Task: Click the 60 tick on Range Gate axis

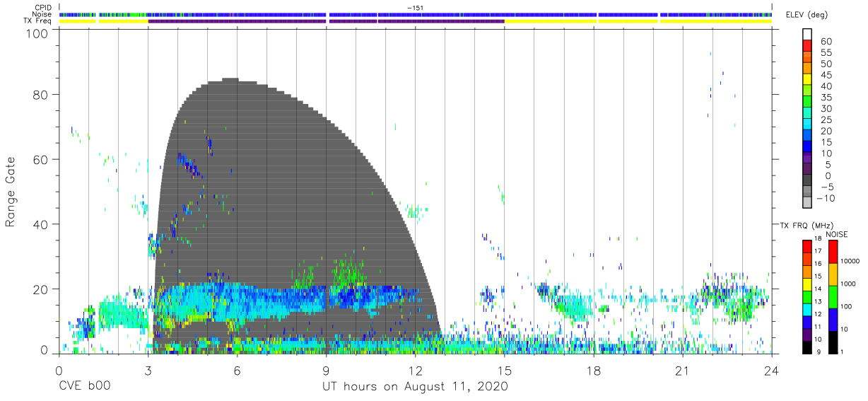Action: (41, 160)
